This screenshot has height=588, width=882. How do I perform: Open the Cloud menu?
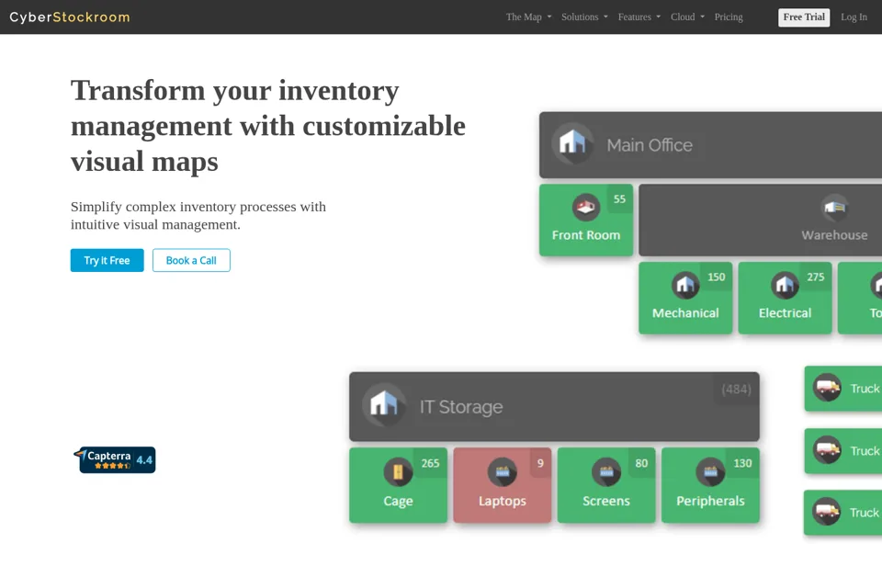click(687, 17)
